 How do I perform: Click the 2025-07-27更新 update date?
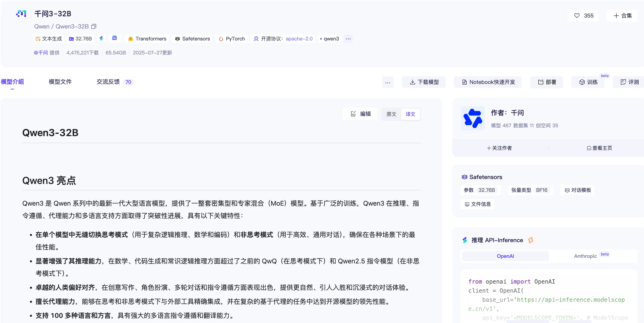[x=152, y=53]
